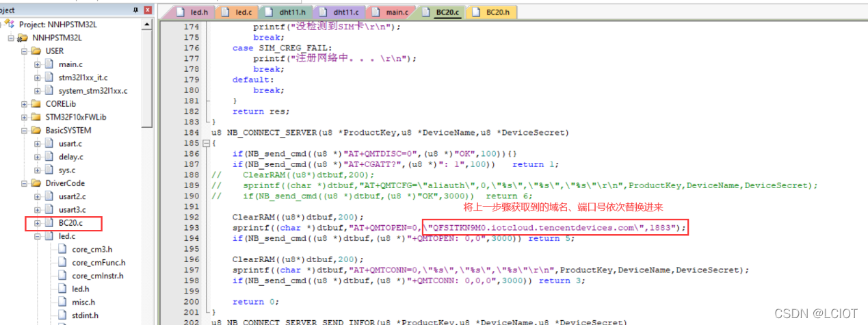Click the file icon next to stm32l1xx_it.c

pos(49,77)
